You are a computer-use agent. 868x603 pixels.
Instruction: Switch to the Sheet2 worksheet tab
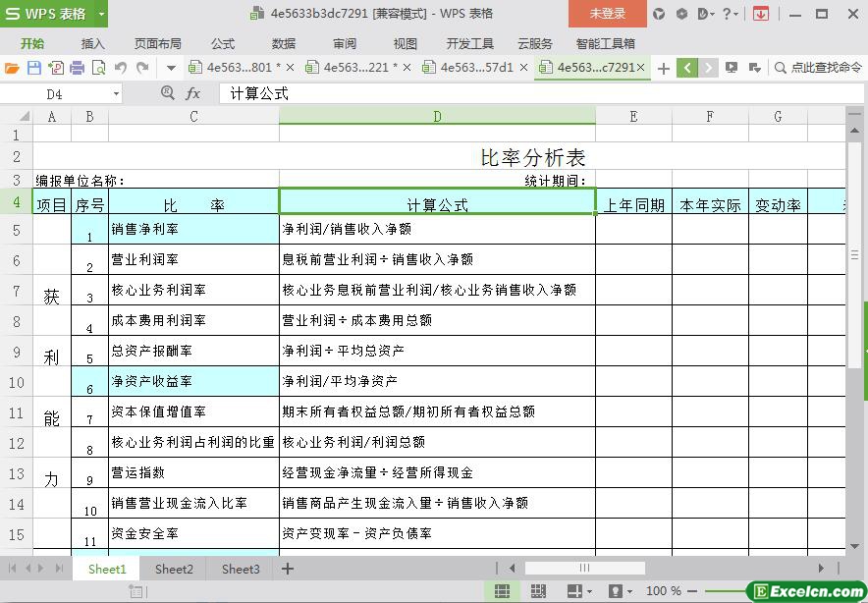point(174,569)
